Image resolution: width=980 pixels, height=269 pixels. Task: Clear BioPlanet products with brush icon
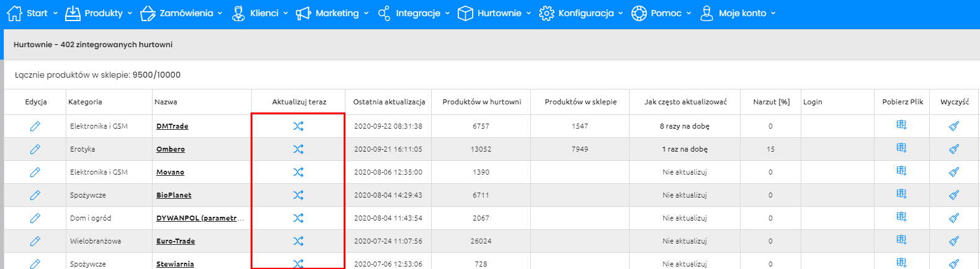[x=954, y=195]
